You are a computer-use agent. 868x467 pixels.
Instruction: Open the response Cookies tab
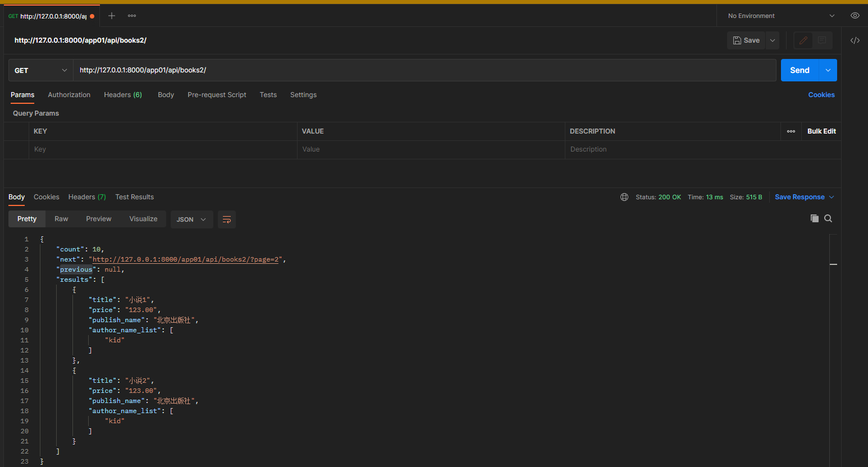46,197
